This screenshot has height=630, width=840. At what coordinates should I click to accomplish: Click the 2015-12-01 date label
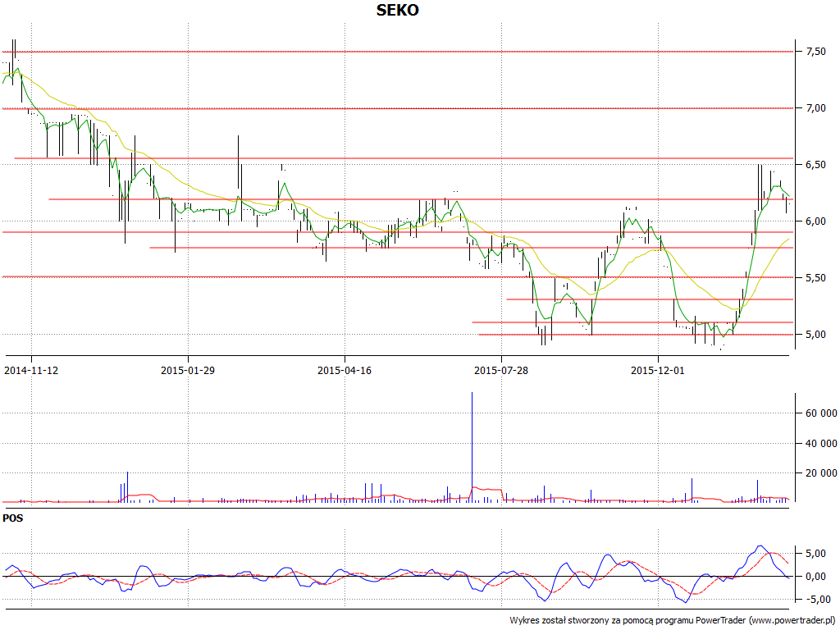coord(657,370)
